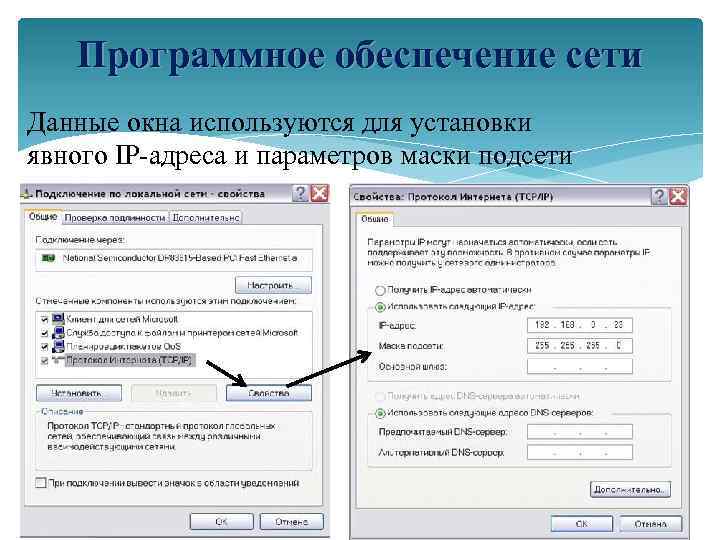Switch to Общие tab in connection properties
The width and height of the screenshot is (720, 540).
coord(43,217)
